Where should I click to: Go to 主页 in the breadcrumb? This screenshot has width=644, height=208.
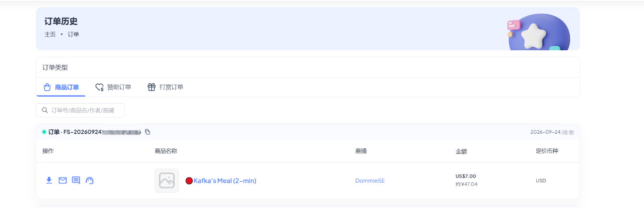(50, 34)
